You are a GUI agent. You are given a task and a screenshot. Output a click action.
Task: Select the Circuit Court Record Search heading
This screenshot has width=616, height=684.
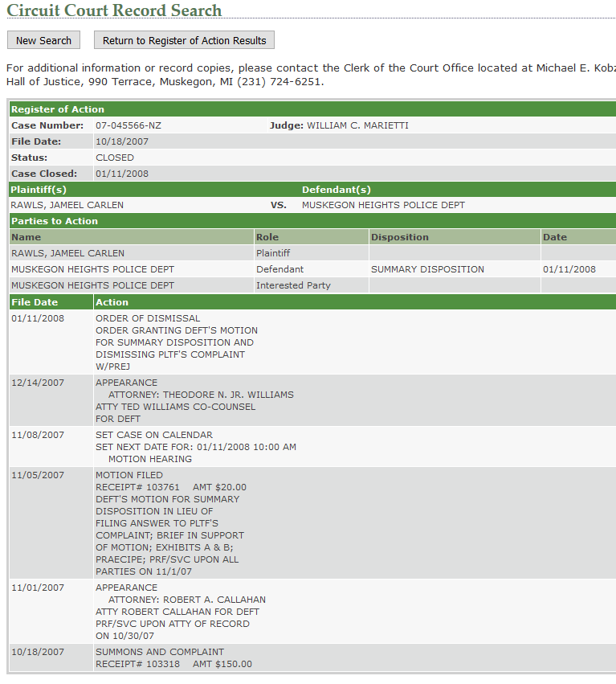114,10
